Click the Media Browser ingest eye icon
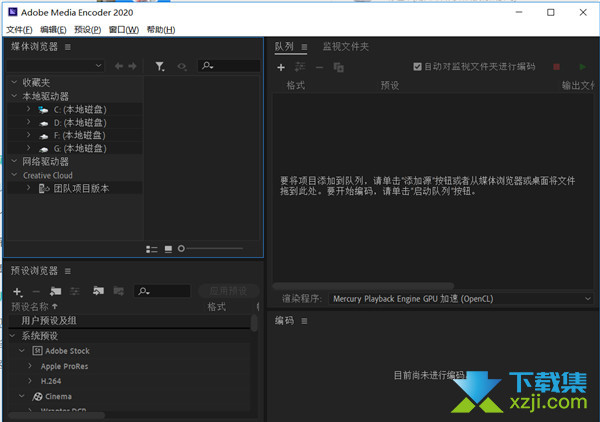This screenshot has height=422, width=600. [182, 67]
